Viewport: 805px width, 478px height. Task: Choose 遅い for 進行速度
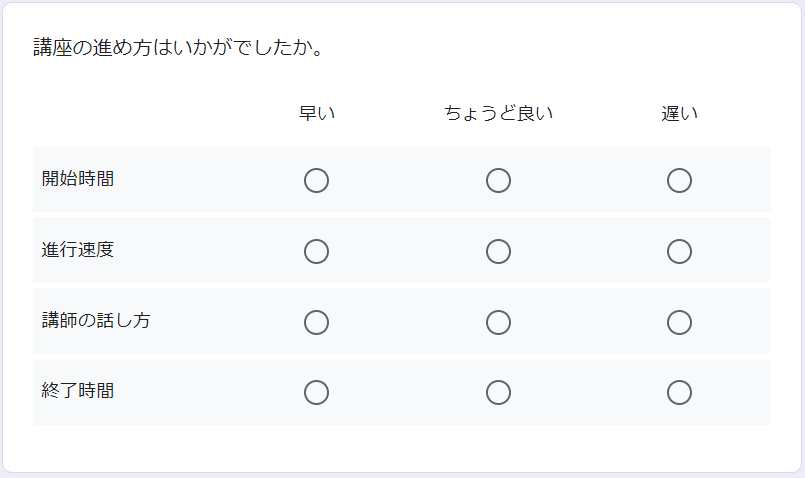[x=679, y=251]
